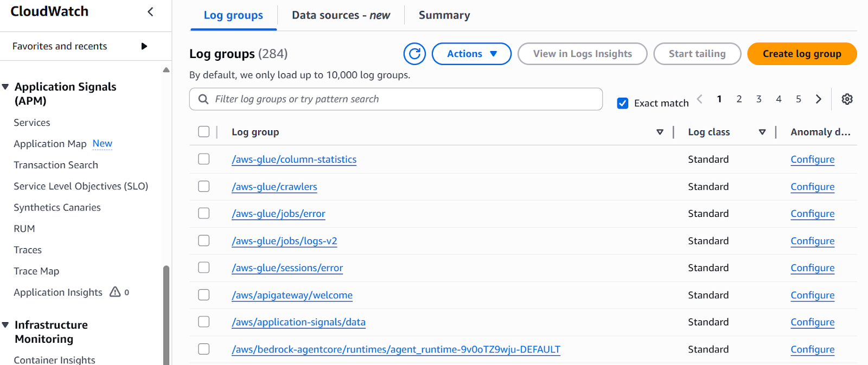The height and width of the screenshot is (365, 868).
Task: Open Traces in sidebar
Action: click(28, 249)
